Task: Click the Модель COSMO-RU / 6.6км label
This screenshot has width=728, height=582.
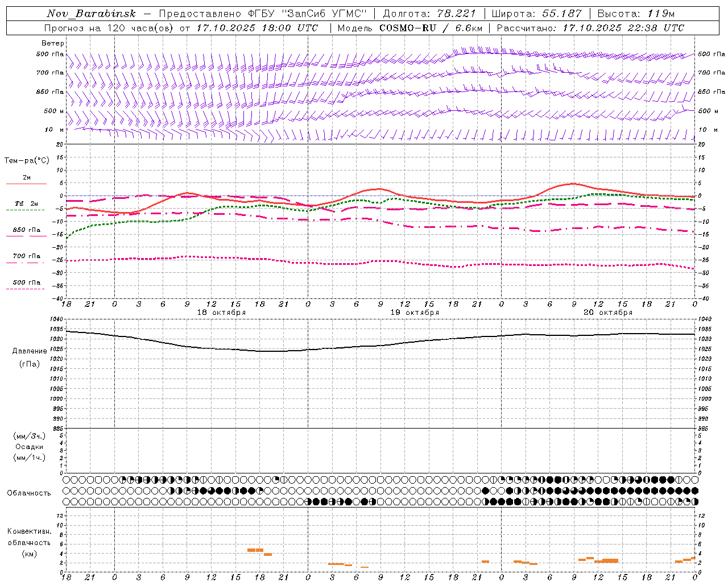Action: (x=410, y=28)
